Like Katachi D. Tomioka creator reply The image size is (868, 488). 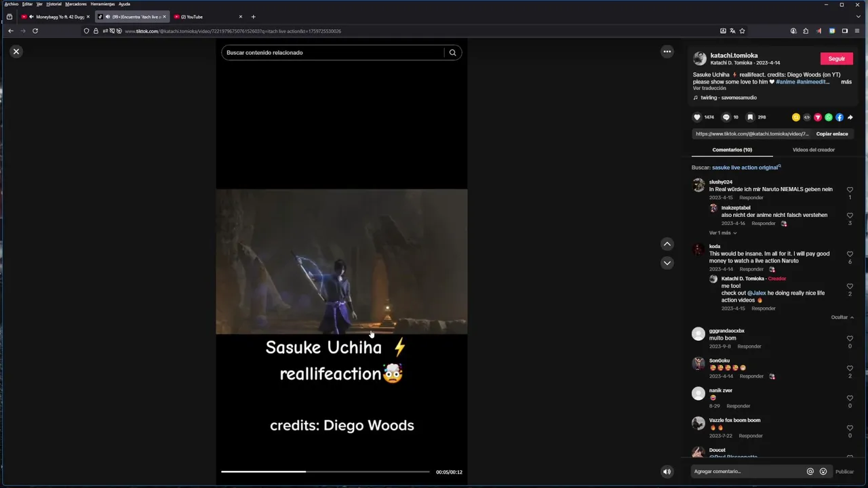coord(850,287)
